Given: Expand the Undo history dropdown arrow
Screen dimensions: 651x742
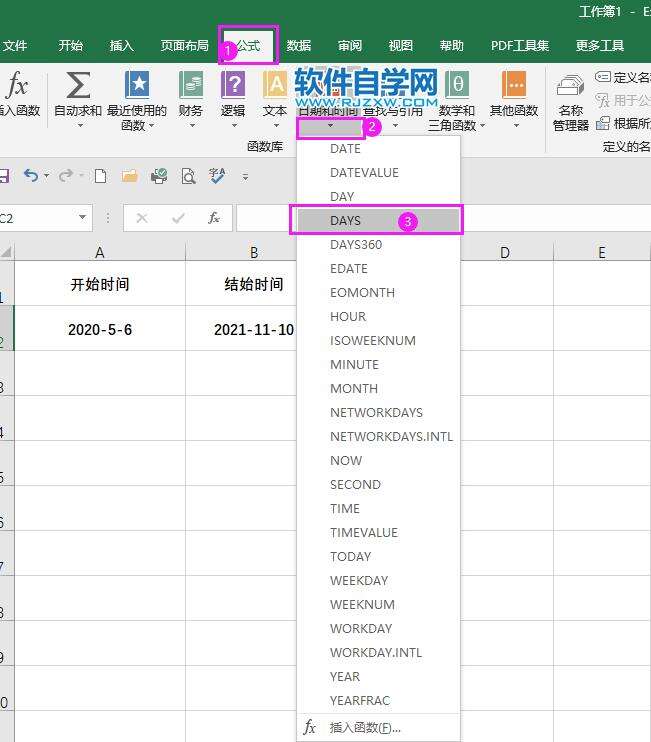Looking at the screenshot, I should pos(46,176).
